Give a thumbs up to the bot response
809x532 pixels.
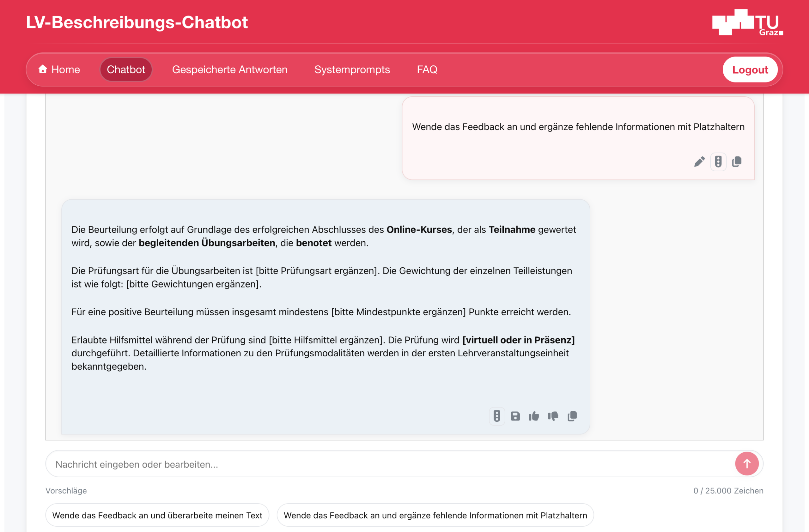pos(534,416)
